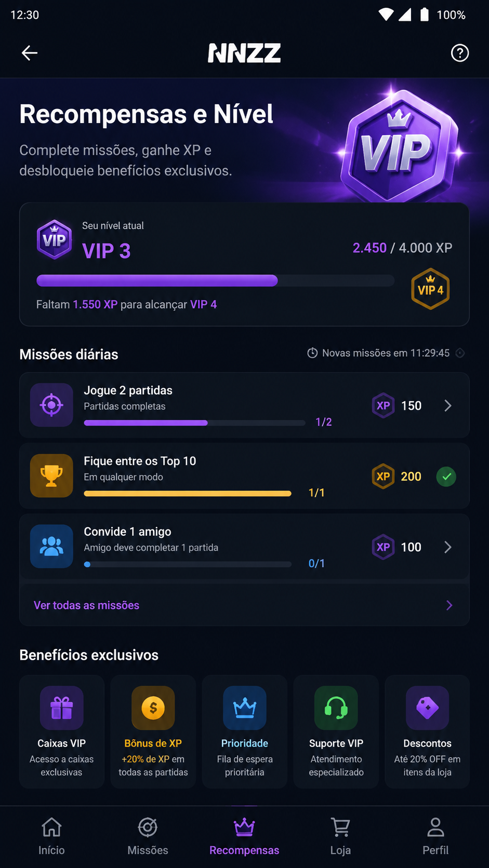This screenshot has height=868, width=489.
Task: Open chevron next to Ver todas as missões
Action: pyautogui.click(x=450, y=605)
